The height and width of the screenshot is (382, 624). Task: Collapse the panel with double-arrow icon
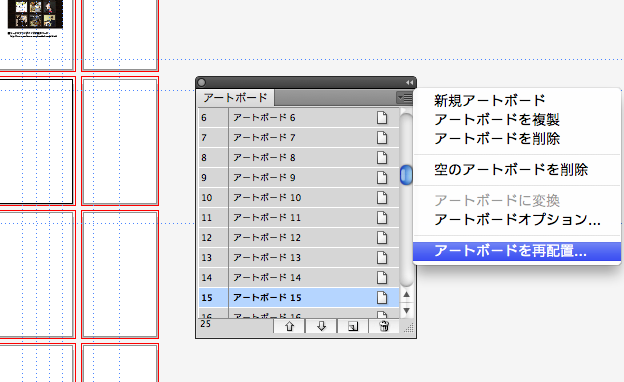[x=410, y=82]
